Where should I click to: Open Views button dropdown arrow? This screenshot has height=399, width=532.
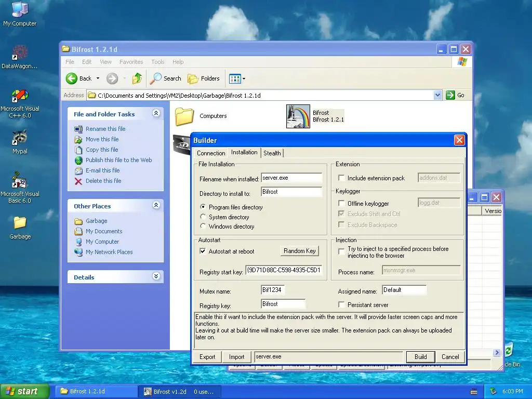coord(244,79)
